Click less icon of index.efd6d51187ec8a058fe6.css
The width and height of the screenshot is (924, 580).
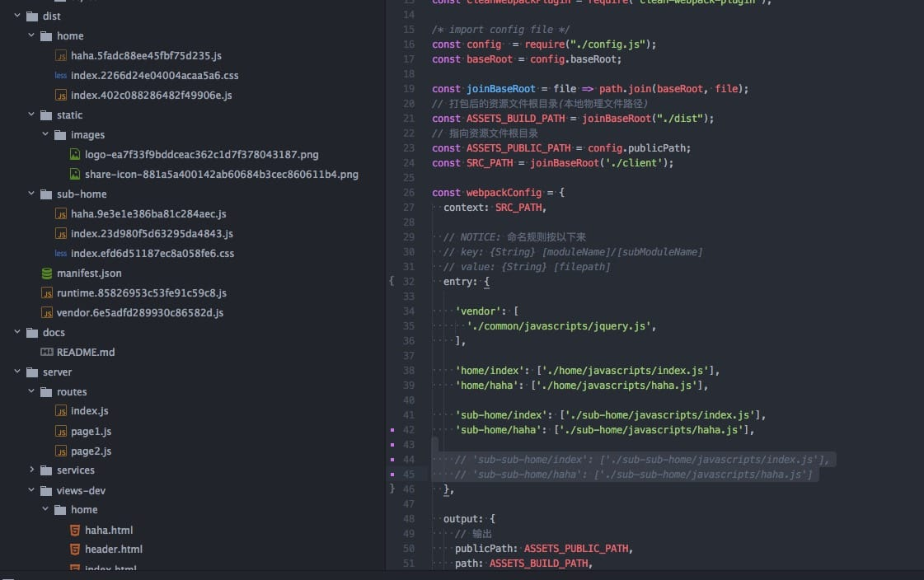[61, 253]
